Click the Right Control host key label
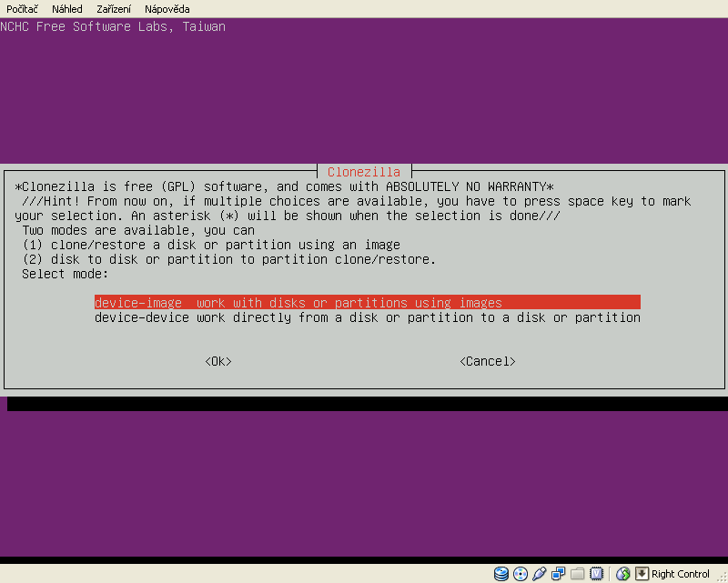 pos(681,574)
